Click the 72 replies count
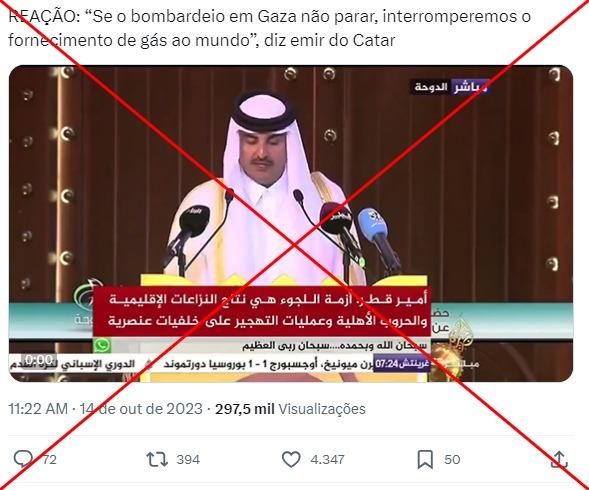The height and width of the screenshot is (490, 589). pos(49,460)
